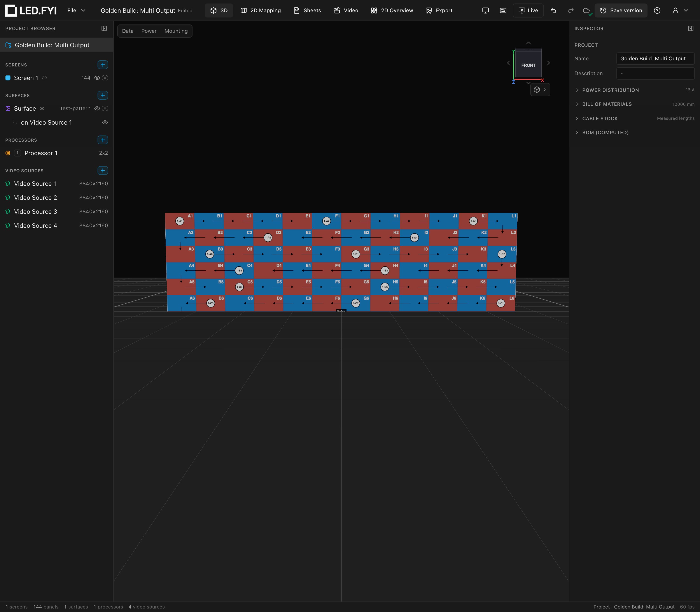Image resolution: width=700 pixels, height=612 pixels.
Task: Click the undo arrow icon
Action: pyautogui.click(x=553, y=10)
